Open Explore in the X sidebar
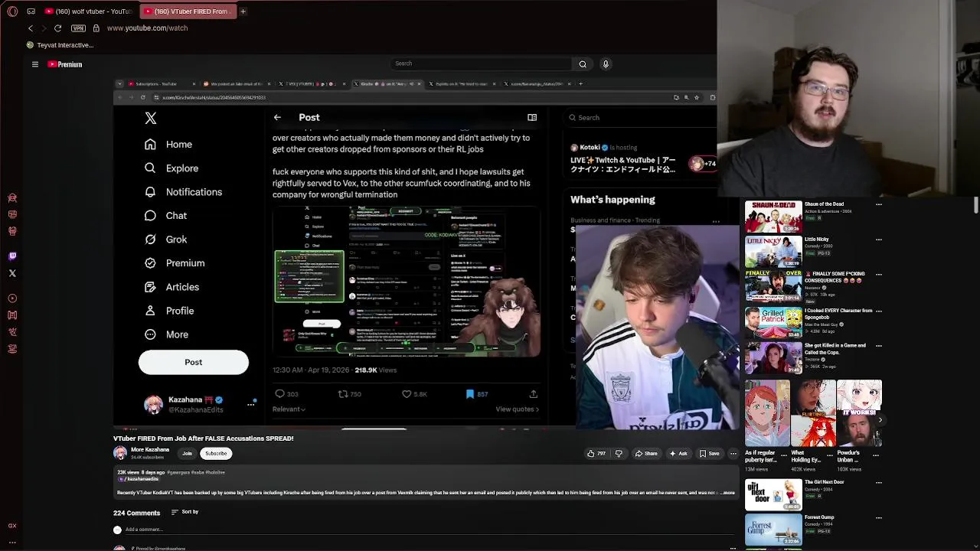This screenshot has height=551, width=980. (171, 168)
